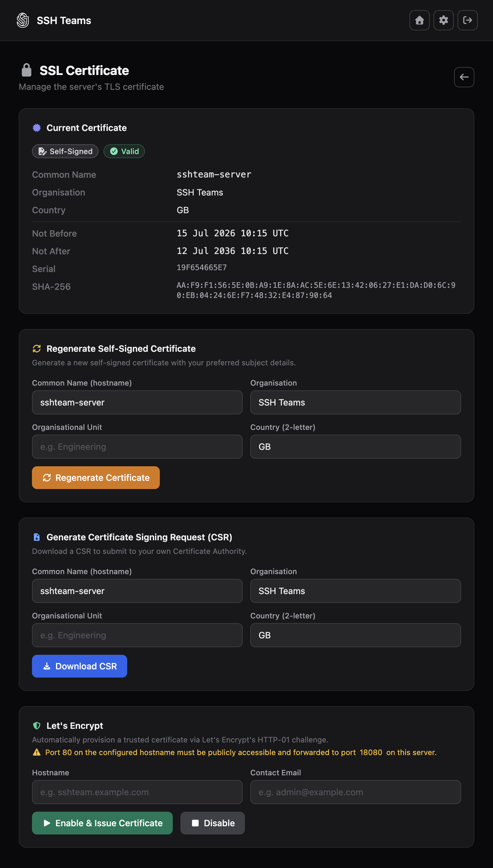The image size is (493, 868).
Task: Go back with the left arrow button
Action: click(464, 77)
